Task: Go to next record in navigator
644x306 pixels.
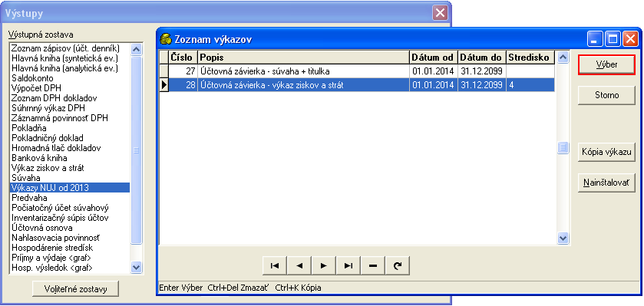Action: [x=324, y=266]
